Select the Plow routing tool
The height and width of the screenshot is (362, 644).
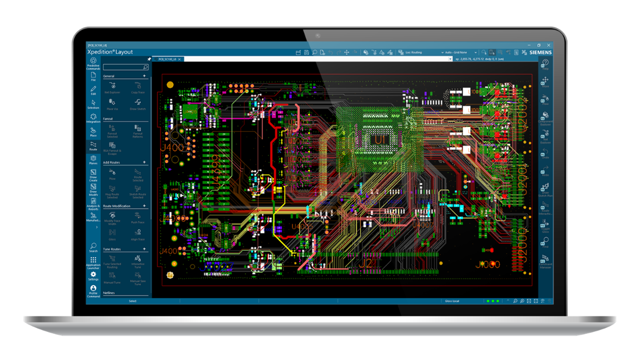pos(111,174)
